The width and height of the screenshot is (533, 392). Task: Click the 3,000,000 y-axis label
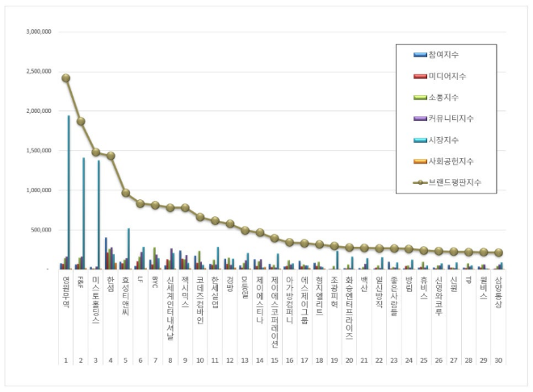(x=39, y=32)
